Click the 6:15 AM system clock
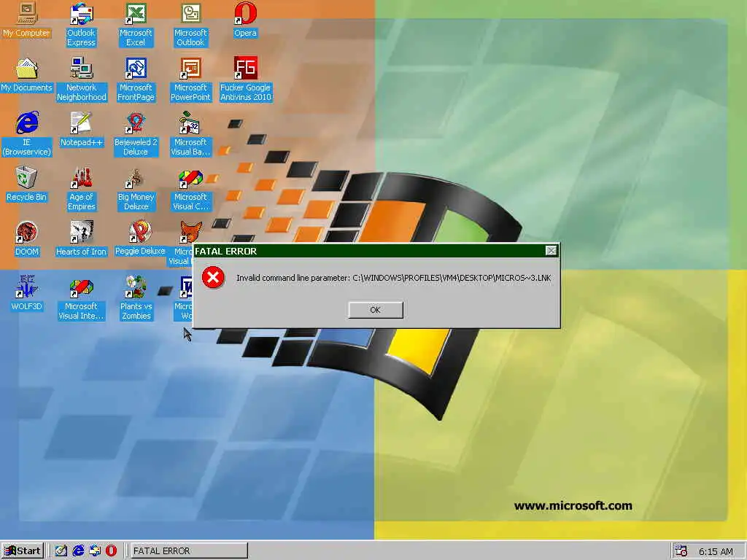The height and width of the screenshot is (560, 747). (716, 551)
